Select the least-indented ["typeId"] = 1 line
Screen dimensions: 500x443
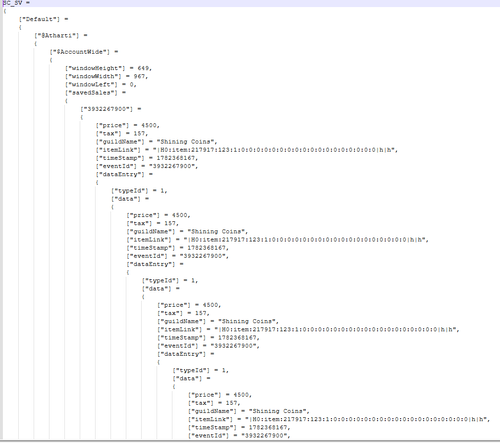point(139,191)
